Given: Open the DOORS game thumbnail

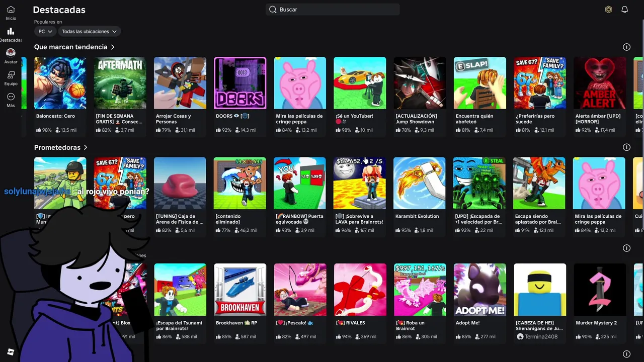Looking at the screenshot, I should point(240,83).
